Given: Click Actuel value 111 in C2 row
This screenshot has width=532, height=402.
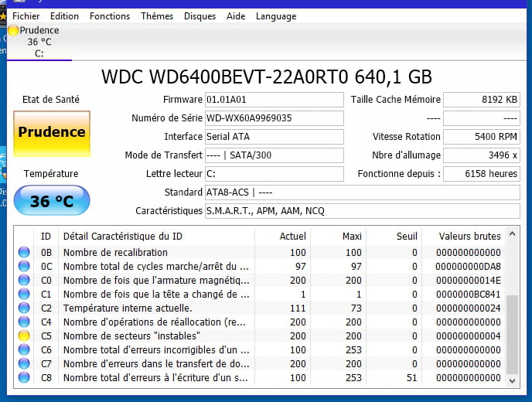Looking at the screenshot, I should point(298,308).
